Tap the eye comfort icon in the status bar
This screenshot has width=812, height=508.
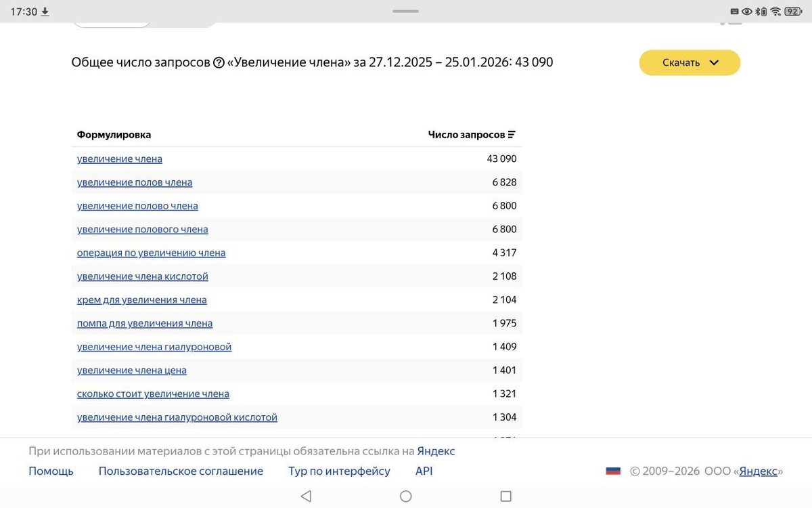[746, 11]
